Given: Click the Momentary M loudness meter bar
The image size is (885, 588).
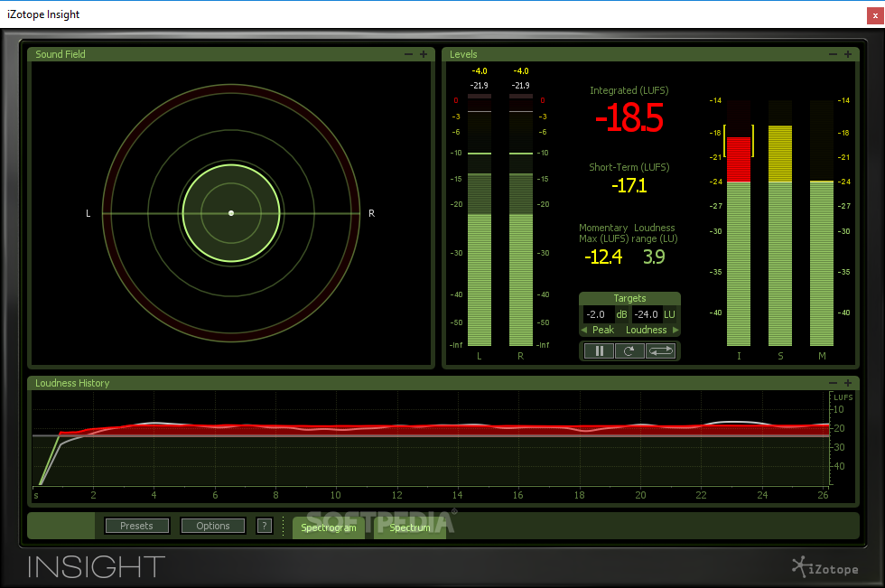Looking at the screenshot, I should click(822, 223).
